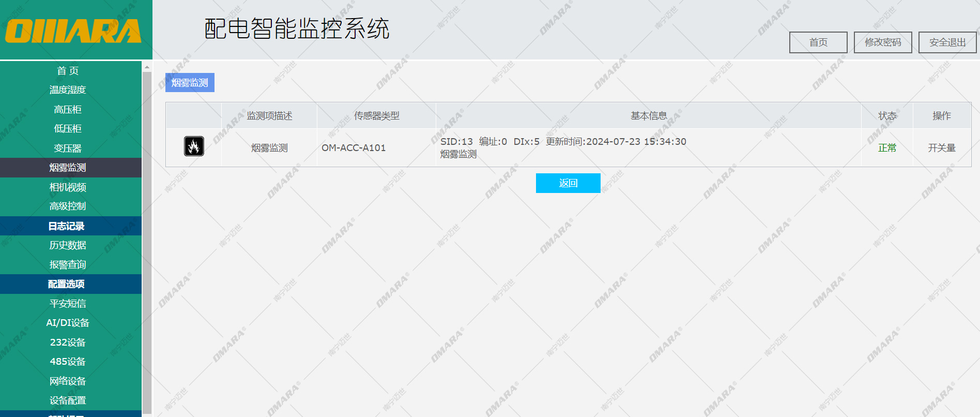Click 开关量 in the operation column

pos(941,148)
